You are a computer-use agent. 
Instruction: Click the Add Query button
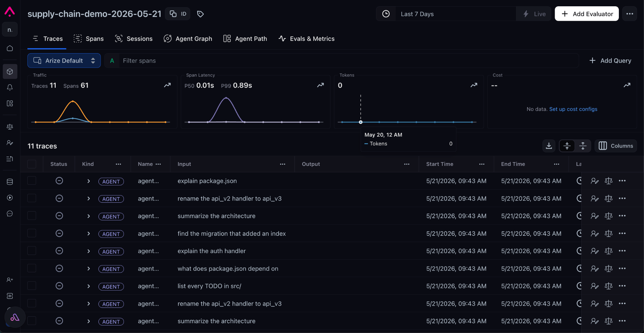(610, 60)
